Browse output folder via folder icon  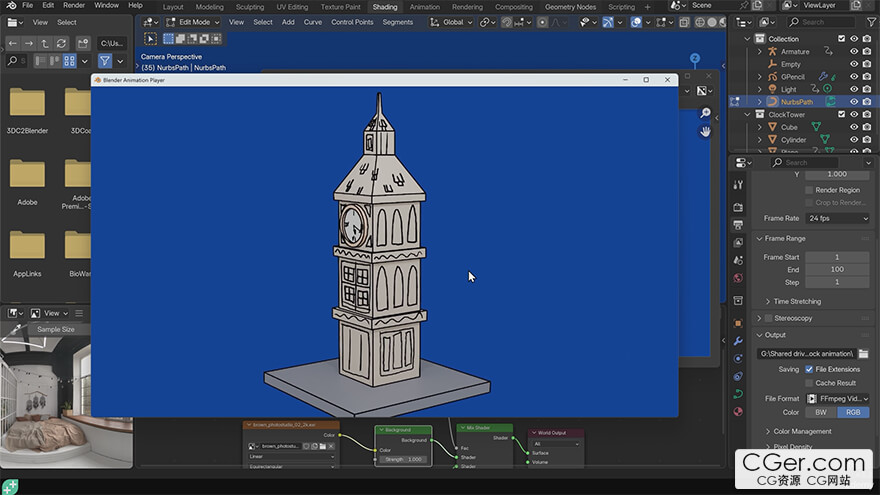(863, 354)
